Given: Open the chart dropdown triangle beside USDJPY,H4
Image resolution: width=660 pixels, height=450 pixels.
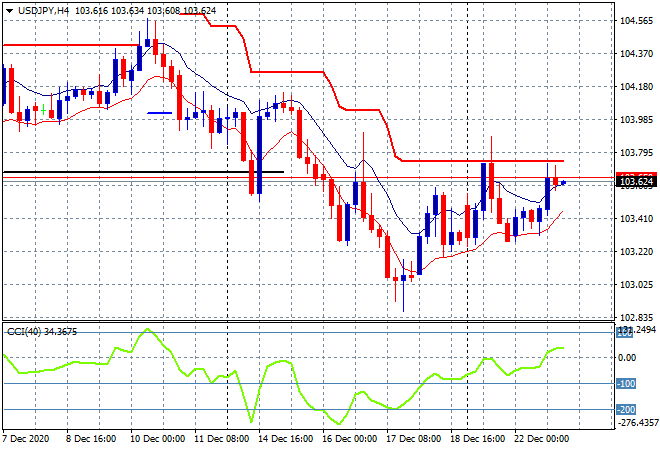Looking at the screenshot, I should click(9, 11).
